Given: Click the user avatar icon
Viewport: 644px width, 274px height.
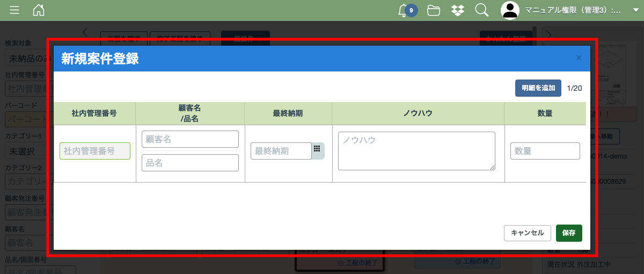Looking at the screenshot, I should pyautogui.click(x=510, y=10).
